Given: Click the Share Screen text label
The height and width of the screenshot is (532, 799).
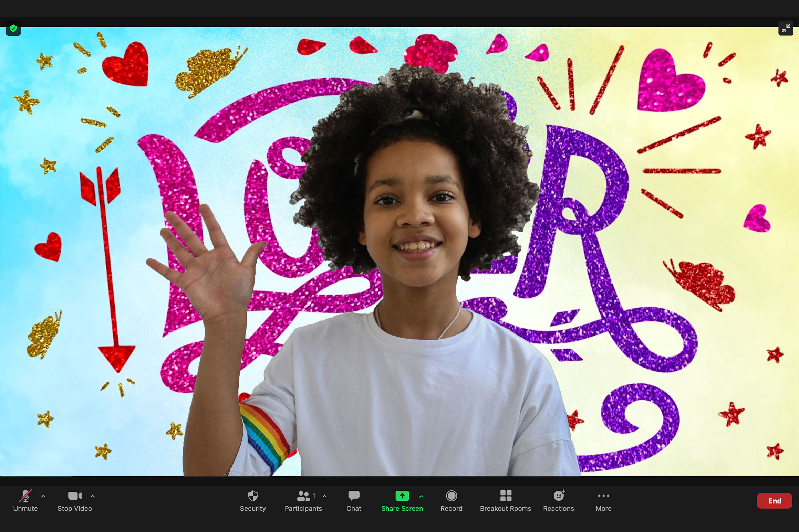Looking at the screenshot, I should (x=402, y=509).
